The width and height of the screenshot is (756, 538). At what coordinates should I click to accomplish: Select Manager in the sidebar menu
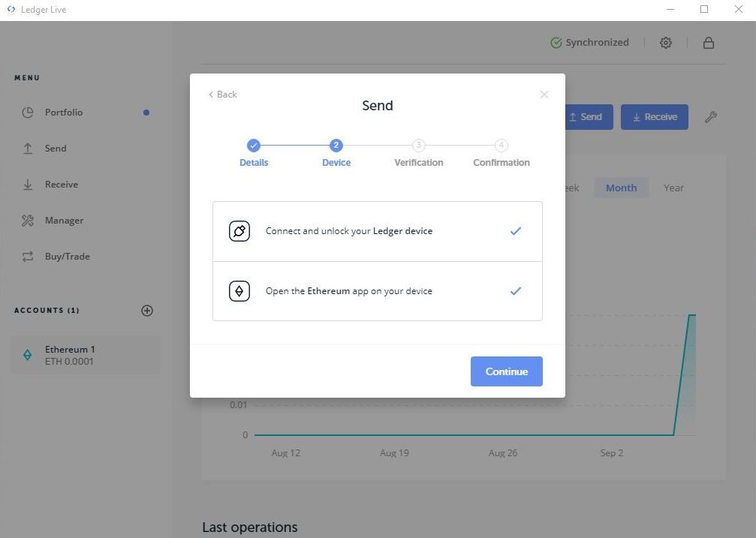tap(64, 221)
